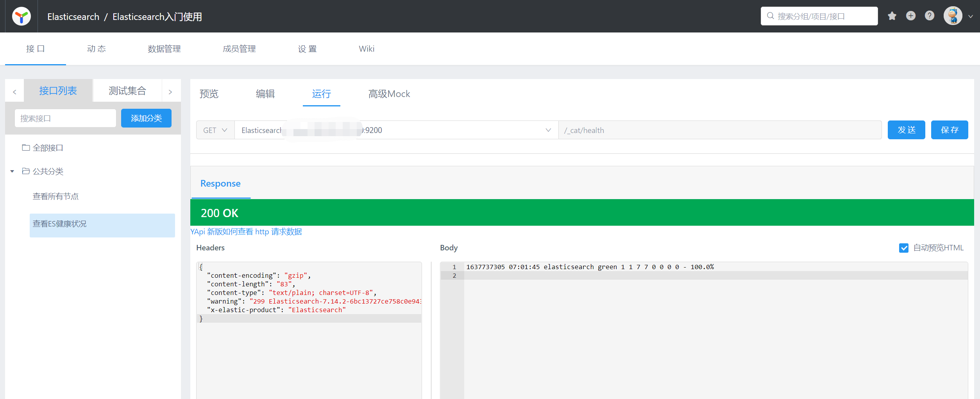Select the Response tab
The height and width of the screenshot is (399, 980).
click(x=220, y=183)
